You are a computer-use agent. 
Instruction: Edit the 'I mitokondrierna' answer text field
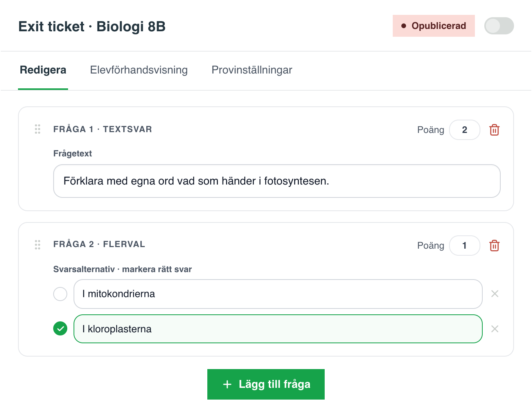[x=278, y=294]
